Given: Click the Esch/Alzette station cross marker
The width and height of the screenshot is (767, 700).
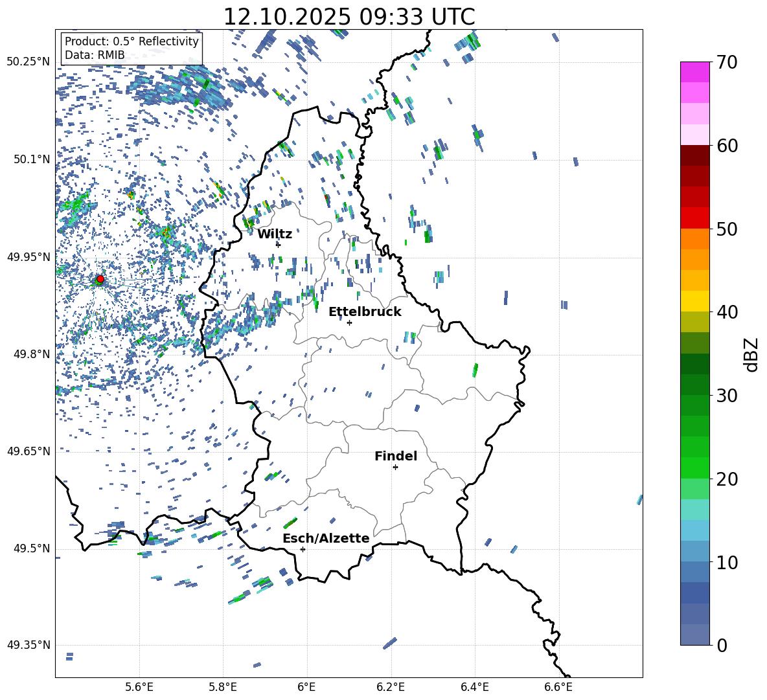Looking at the screenshot, I should tap(303, 549).
